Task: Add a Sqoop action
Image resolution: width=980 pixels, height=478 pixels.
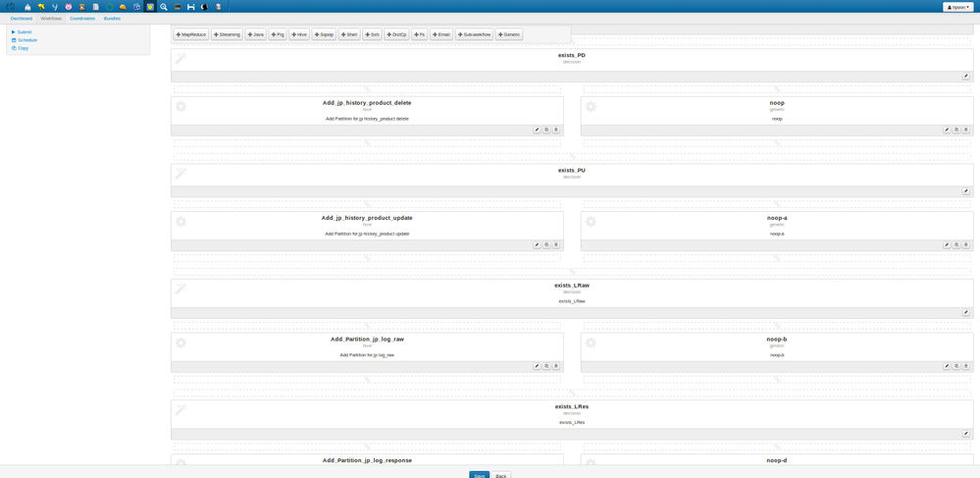Action: [x=324, y=34]
